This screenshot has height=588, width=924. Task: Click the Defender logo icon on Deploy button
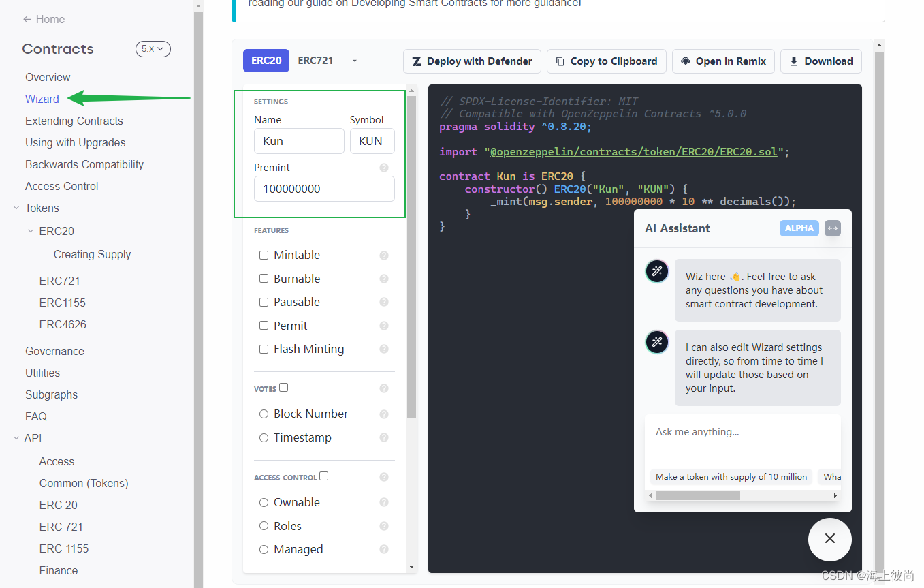[x=417, y=61]
